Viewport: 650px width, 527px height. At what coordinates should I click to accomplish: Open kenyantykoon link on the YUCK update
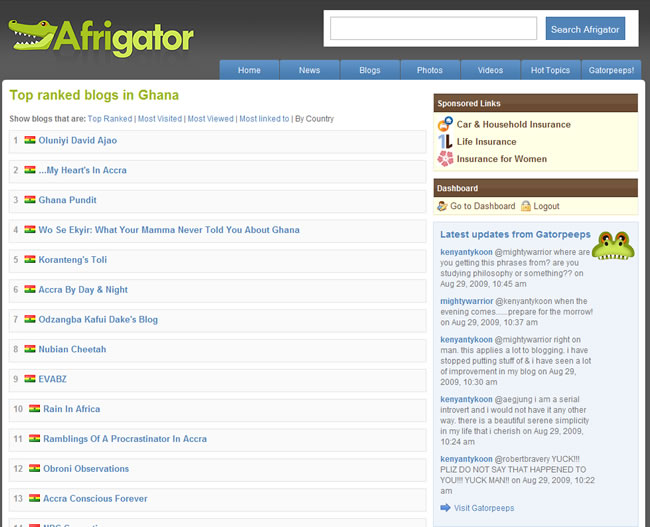[466, 459]
